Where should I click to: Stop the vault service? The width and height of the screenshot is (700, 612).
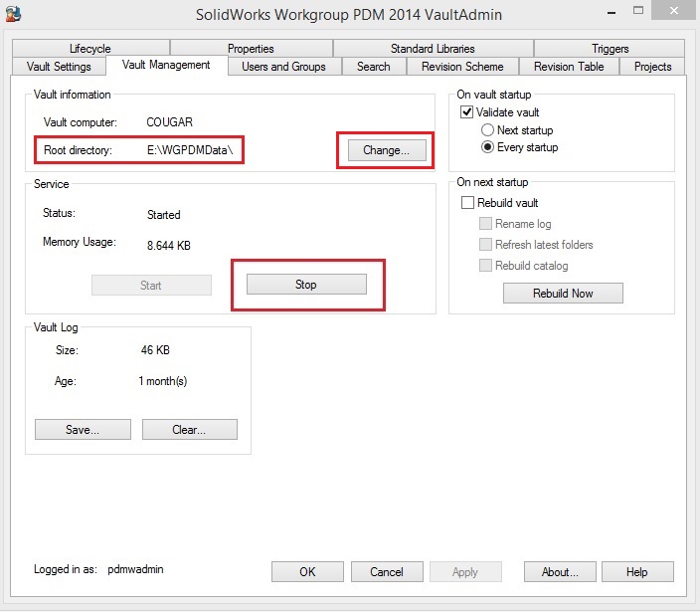306,285
